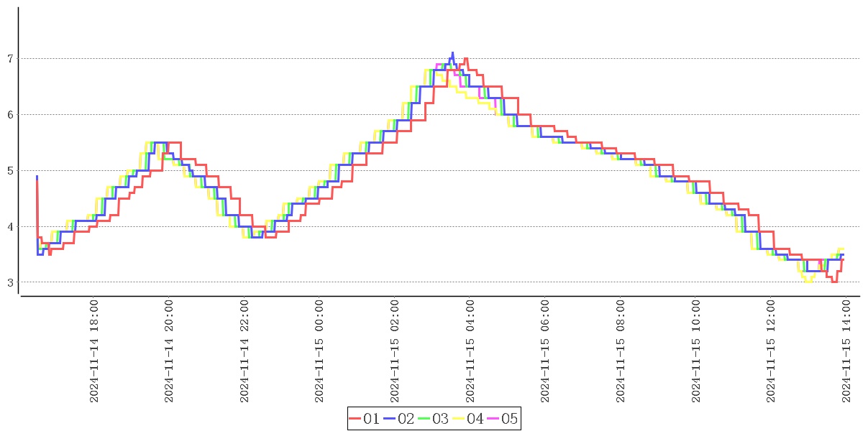Click the blue line's peak above 7
Viewport: 868px width, 431px height.
[x=452, y=53]
